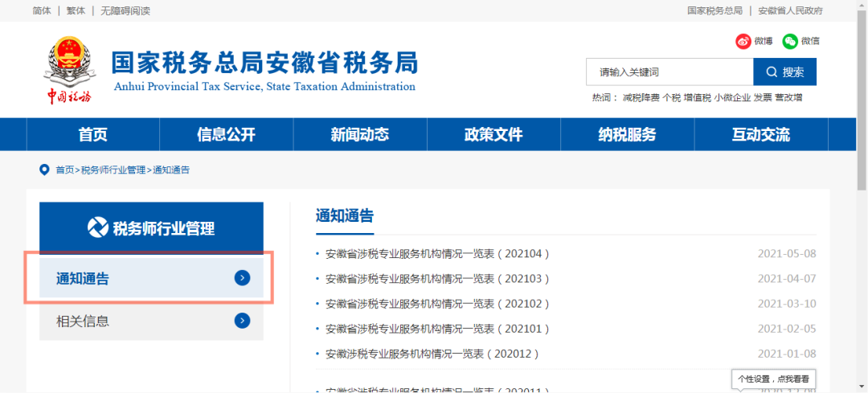Go to 税务师行业管理 in breadcrumb
This screenshot has height=393, width=868.
click(113, 170)
